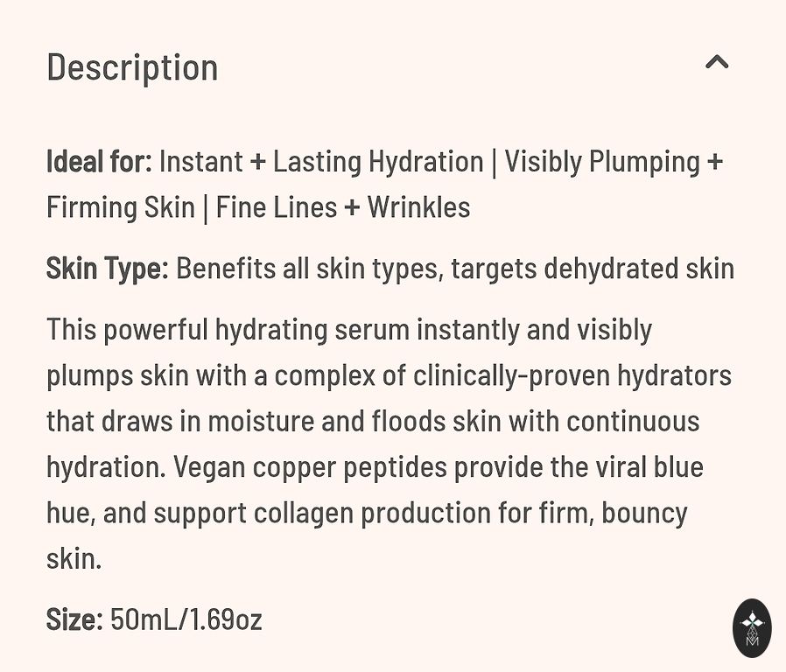Click the "50mL/1.69oz" size value
Viewport: 786px width, 672px height.
[186, 619]
